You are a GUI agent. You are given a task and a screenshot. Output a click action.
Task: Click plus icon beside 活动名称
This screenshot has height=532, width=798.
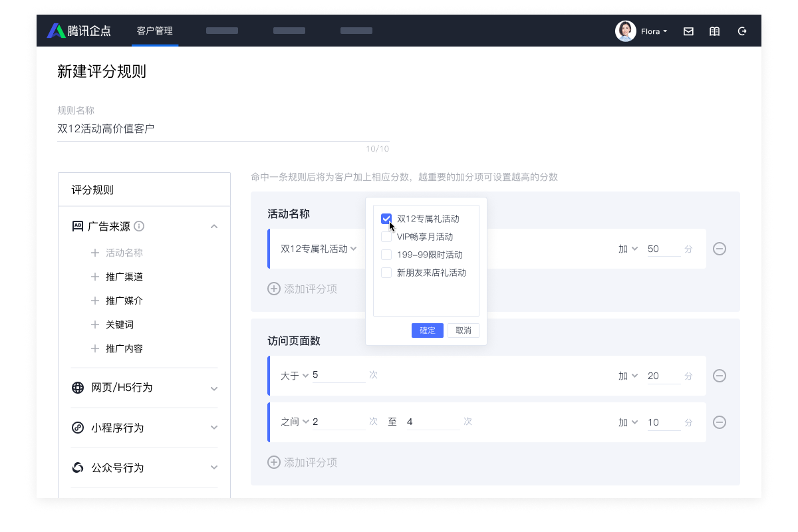tap(94, 253)
